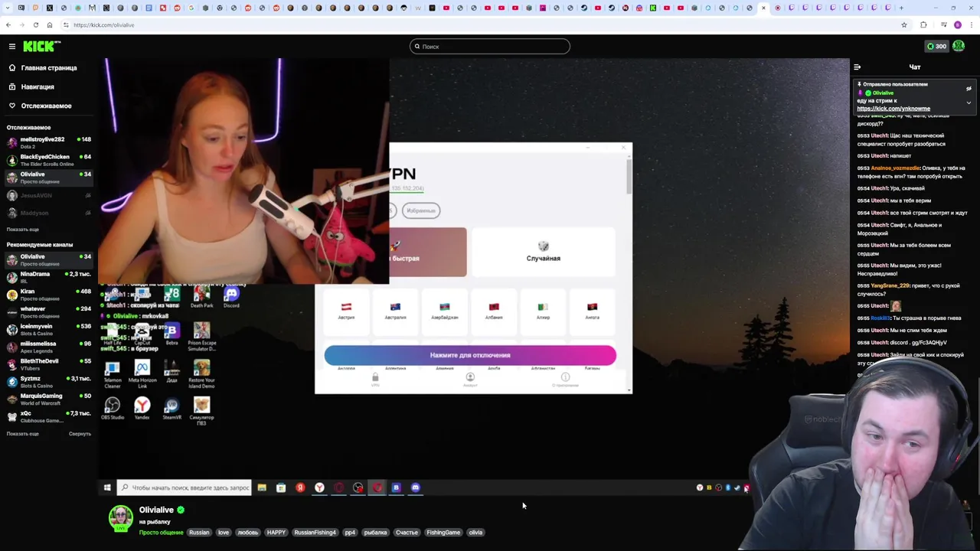Open Просто общение category link
This screenshot has width=980, height=551.
click(161, 533)
